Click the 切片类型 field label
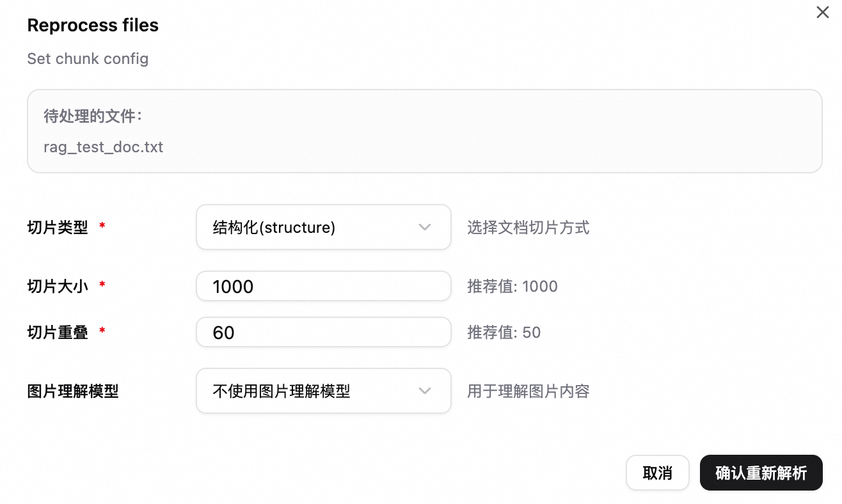 (x=58, y=228)
